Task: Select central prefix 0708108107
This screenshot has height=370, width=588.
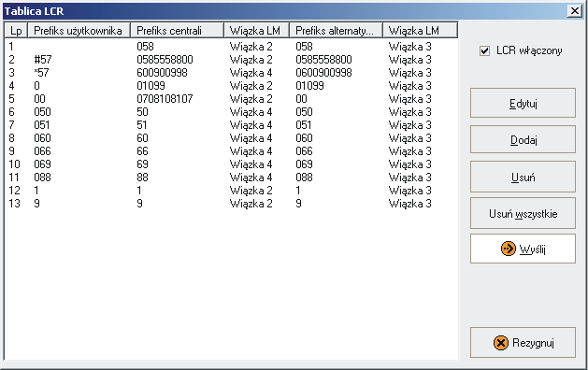Action: (165, 99)
